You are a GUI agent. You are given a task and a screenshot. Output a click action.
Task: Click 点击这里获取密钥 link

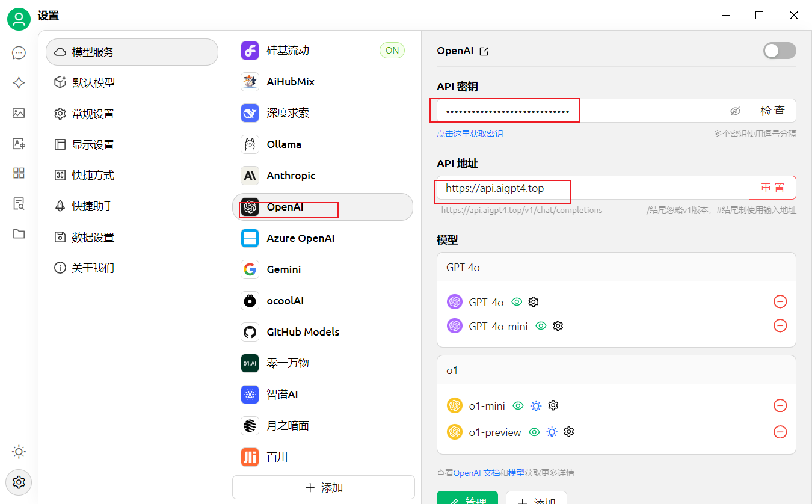point(470,134)
